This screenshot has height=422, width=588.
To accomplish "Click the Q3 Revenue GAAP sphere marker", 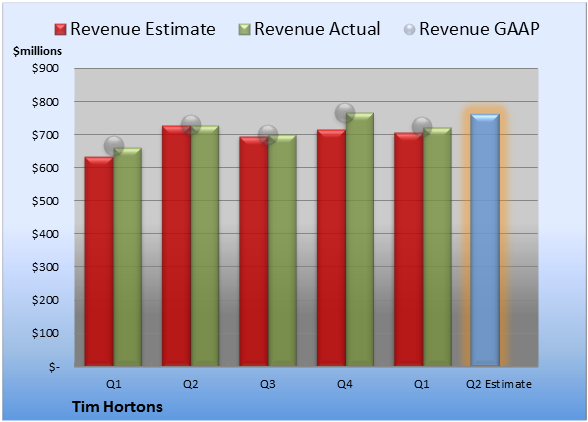I will click(x=268, y=135).
